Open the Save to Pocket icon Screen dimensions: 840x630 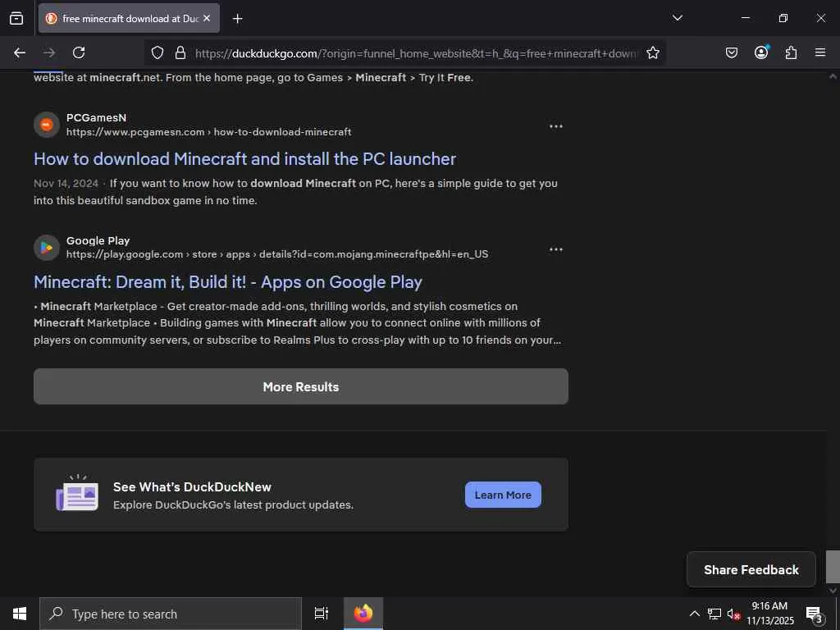(x=732, y=52)
